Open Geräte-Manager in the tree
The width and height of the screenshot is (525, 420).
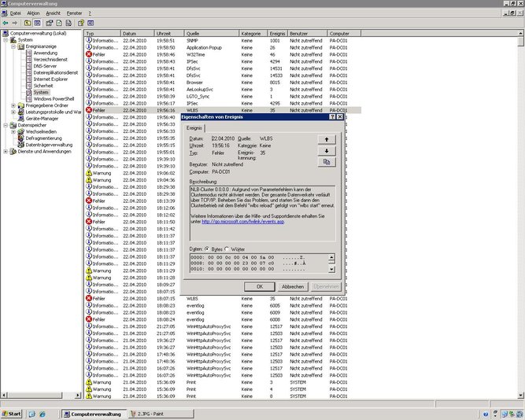(x=42, y=119)
